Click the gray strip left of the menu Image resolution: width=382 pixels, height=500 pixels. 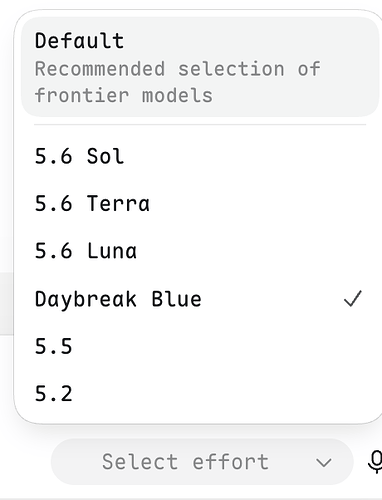pyautogui.click(x=7, y=303)
